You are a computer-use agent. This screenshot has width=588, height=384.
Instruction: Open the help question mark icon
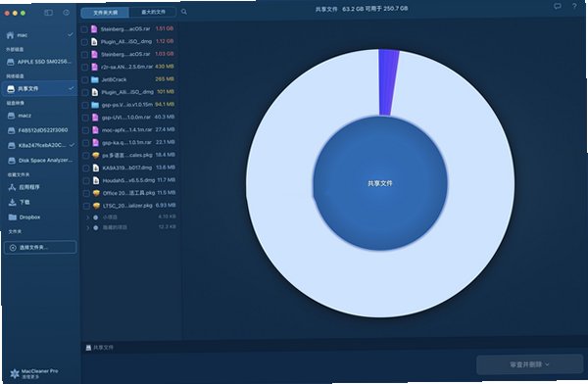574,7
